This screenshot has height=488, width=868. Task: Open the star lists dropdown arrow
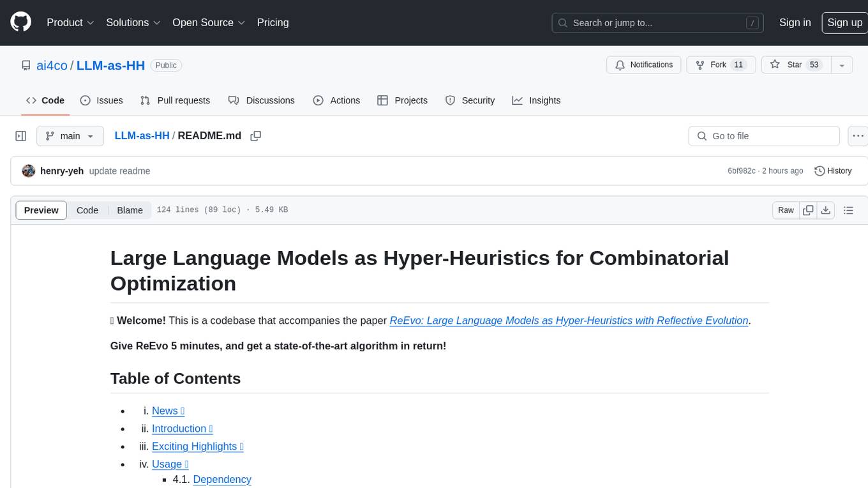tap(842, 65)
